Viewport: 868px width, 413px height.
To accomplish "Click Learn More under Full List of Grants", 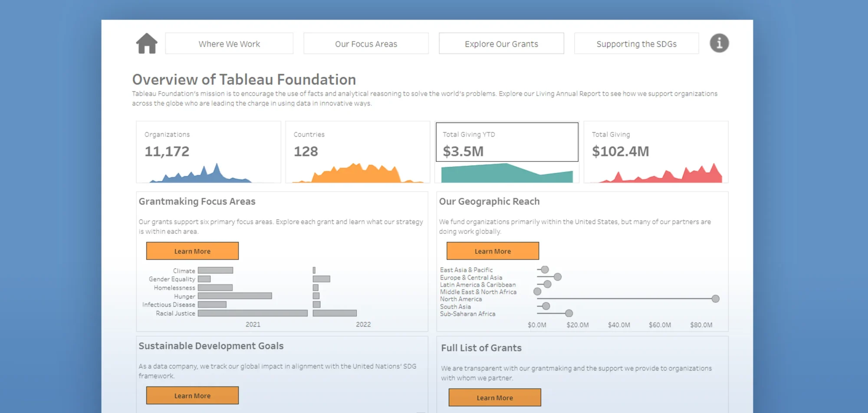I will [495, 397].
